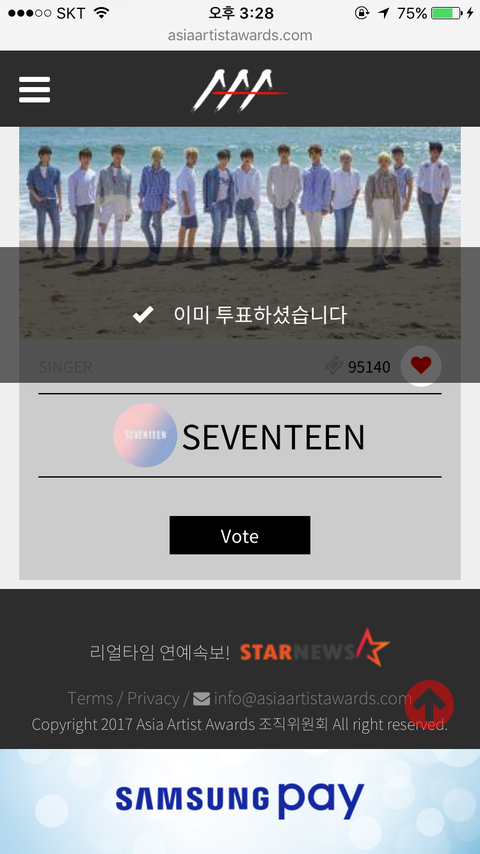Click the SINGER category label
This screenshot has height=854, width=480.
65,367
